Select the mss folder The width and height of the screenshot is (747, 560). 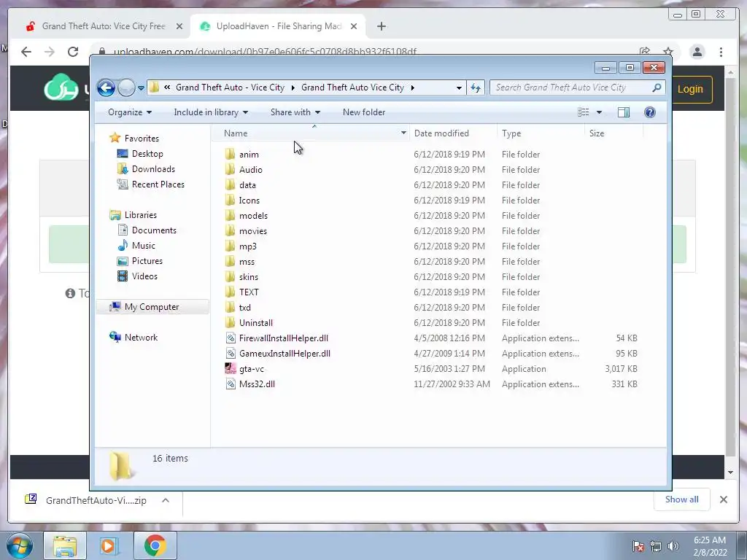[x=247, y=262]
